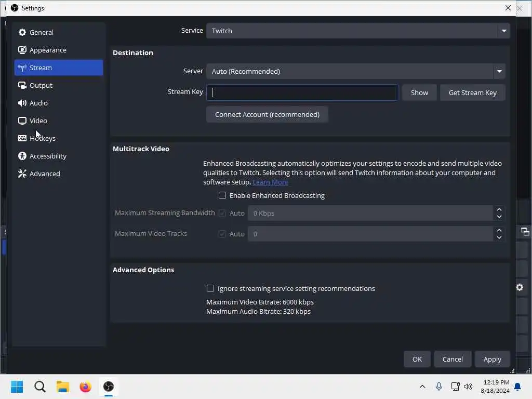Cancel the Settings dialog
Viewport: 532px width, 399px height.
tap(453, 359)
